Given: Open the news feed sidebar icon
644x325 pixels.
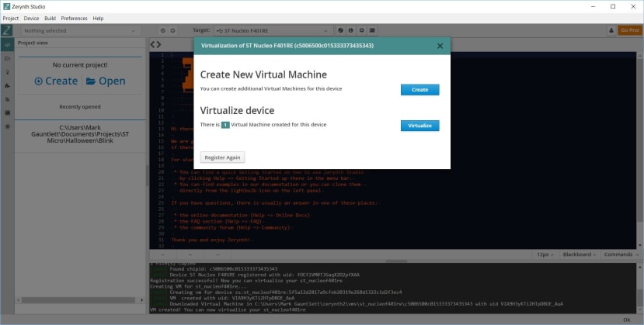Looking at the screenshot, I should 7,99.
